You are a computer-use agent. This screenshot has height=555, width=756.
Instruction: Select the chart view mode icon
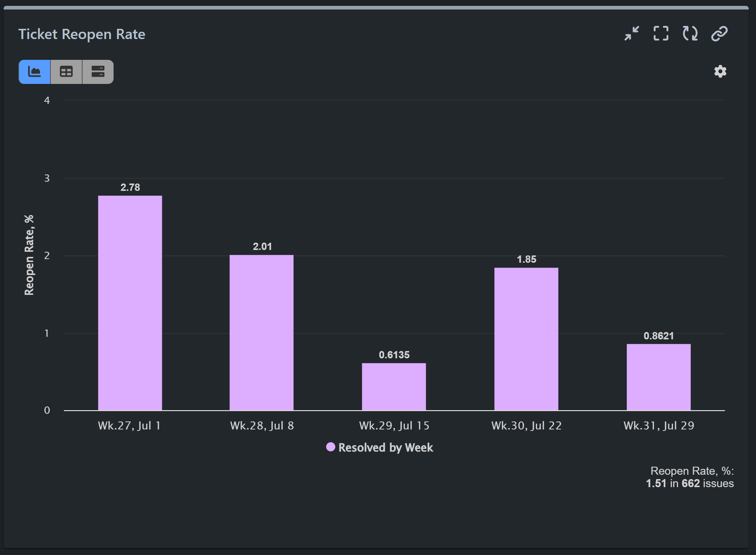(35, 72)
